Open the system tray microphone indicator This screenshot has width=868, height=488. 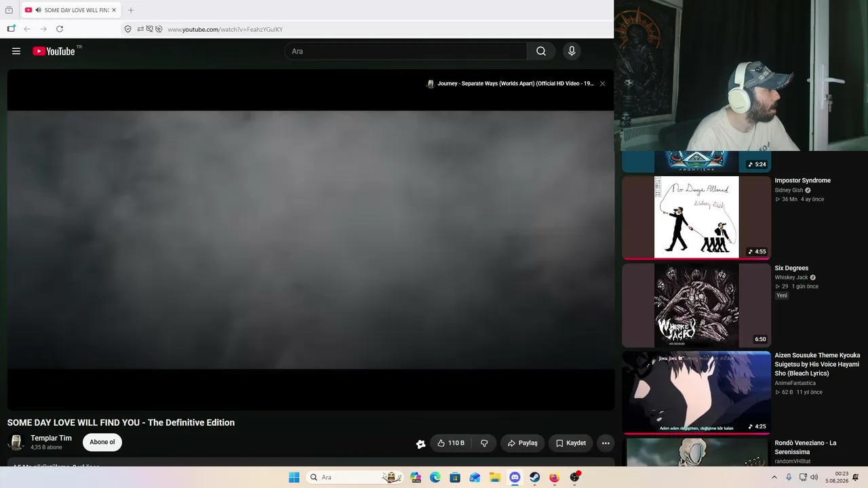[x=789, y=477]
